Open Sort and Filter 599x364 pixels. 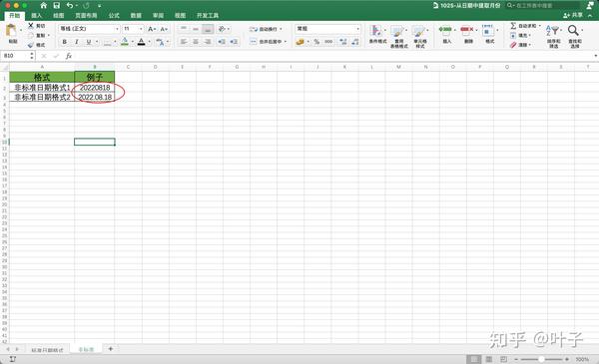[553, 36]
